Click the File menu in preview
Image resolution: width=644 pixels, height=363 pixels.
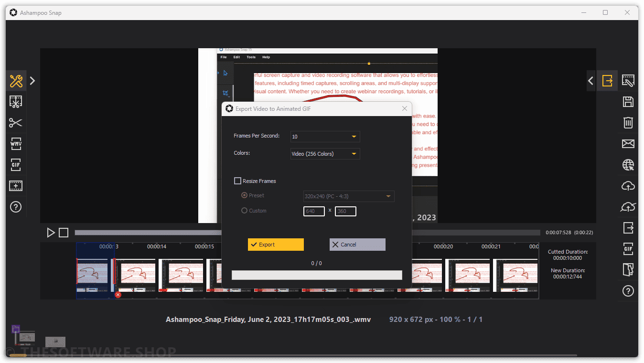(x=224, y=57)
